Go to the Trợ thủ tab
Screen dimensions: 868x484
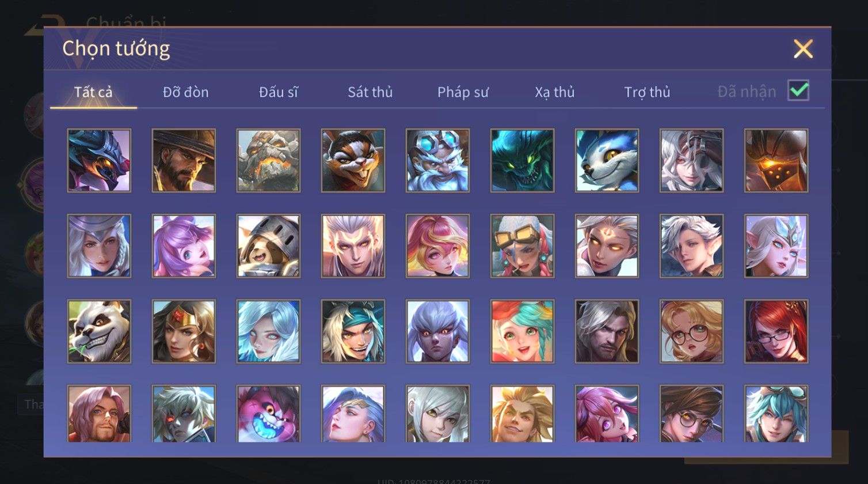[648, 92]
